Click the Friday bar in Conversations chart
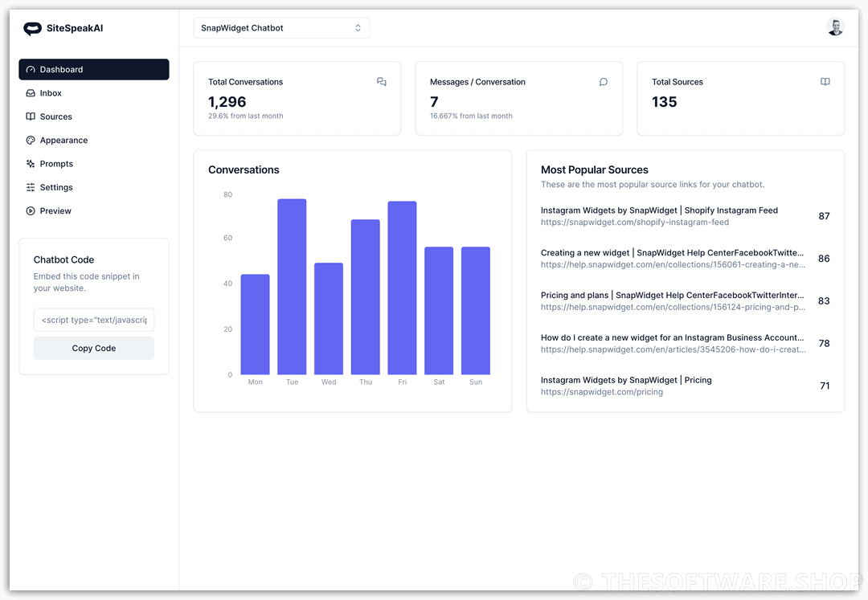 [402, 288]
